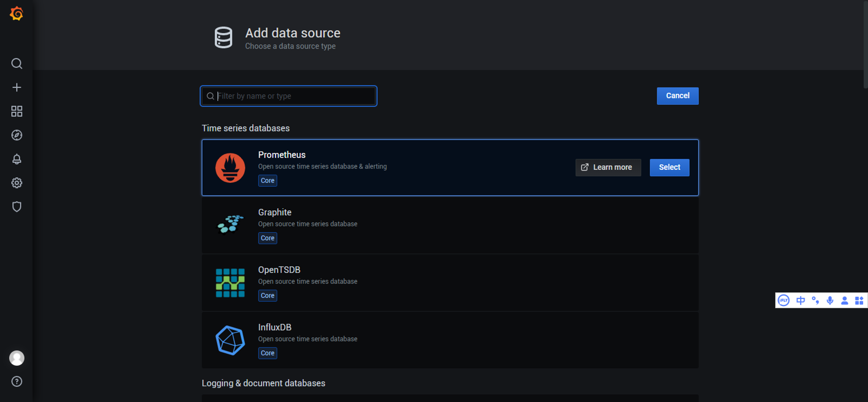The width and height of the screenshot is (868, 402).
Task: Click the Prometheus flame logo
Action: tap(230, 168)
